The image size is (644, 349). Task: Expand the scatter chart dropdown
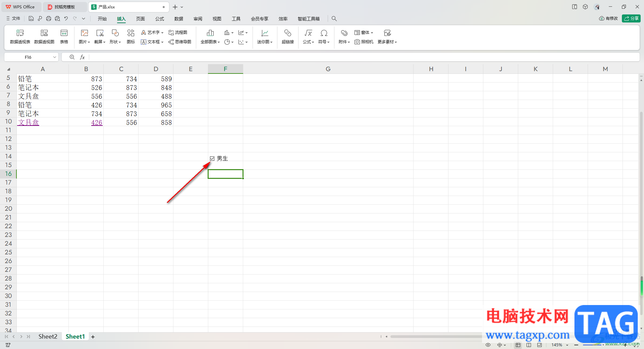(247, 42)
